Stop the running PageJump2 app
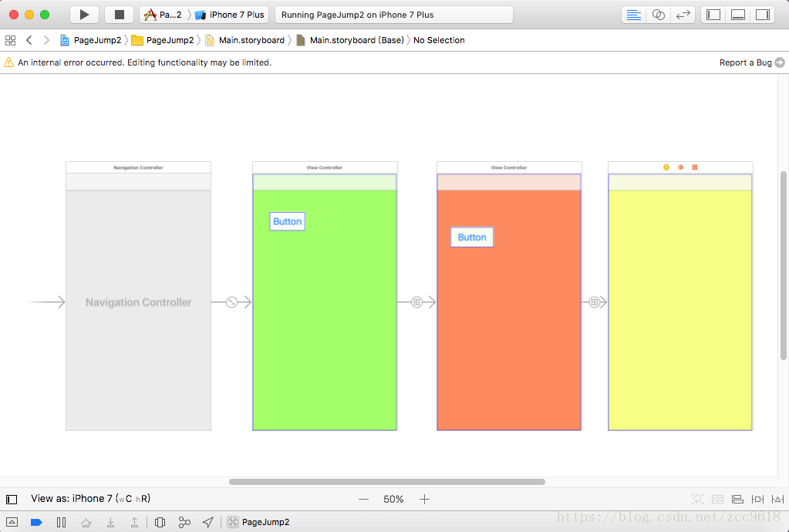The height and width of the screenshot is (532, 789). [x=120, y=15]
